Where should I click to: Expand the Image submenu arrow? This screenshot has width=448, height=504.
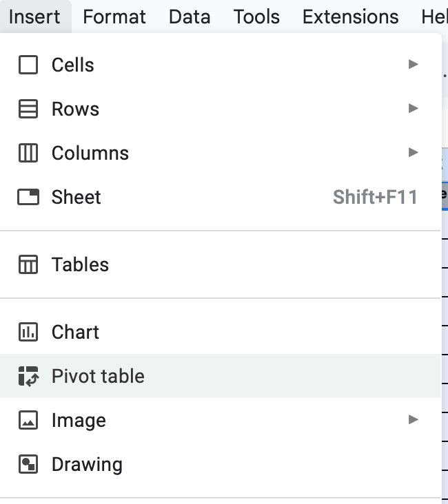click(x=413, y=420)
